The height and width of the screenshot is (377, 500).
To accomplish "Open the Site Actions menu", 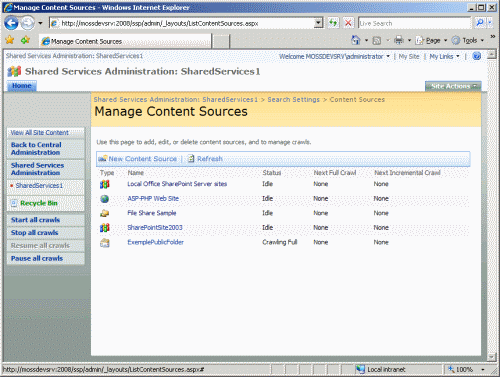I will pos(453,86).
